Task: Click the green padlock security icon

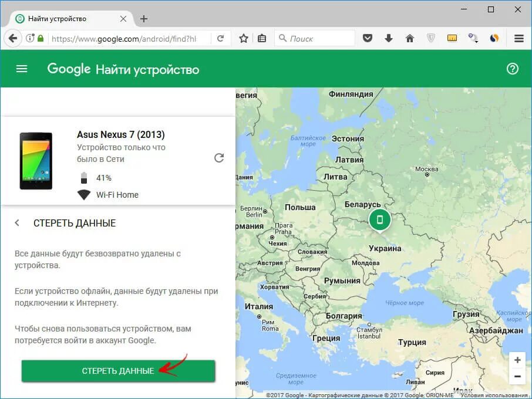Action: click(41, 38)
